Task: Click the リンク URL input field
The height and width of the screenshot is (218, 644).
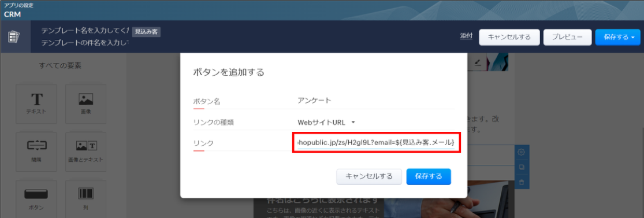Action: [376, 142]
